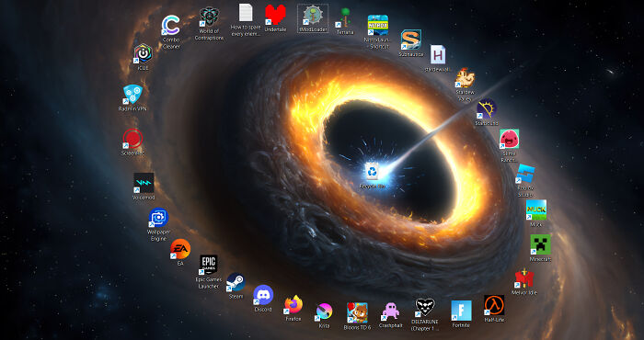Click the Melvor Idle shortcut
Image resolution: width=644 pixels, height=340 pixels.
[x=524, y=278]
